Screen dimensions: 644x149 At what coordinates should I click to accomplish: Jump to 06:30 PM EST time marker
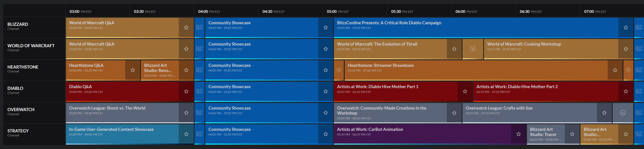(531, 11)
